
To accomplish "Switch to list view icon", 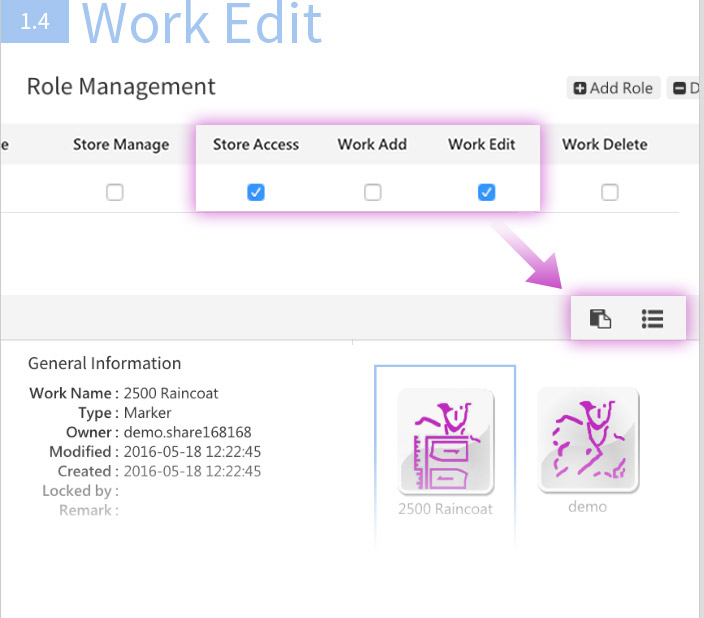I will coord(653,319).
